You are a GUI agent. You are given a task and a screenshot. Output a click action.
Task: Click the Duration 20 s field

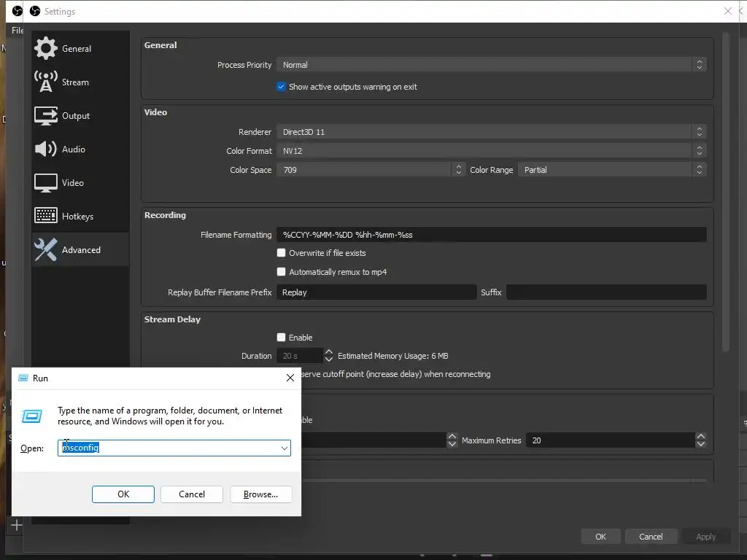click(x=300, y=356)
